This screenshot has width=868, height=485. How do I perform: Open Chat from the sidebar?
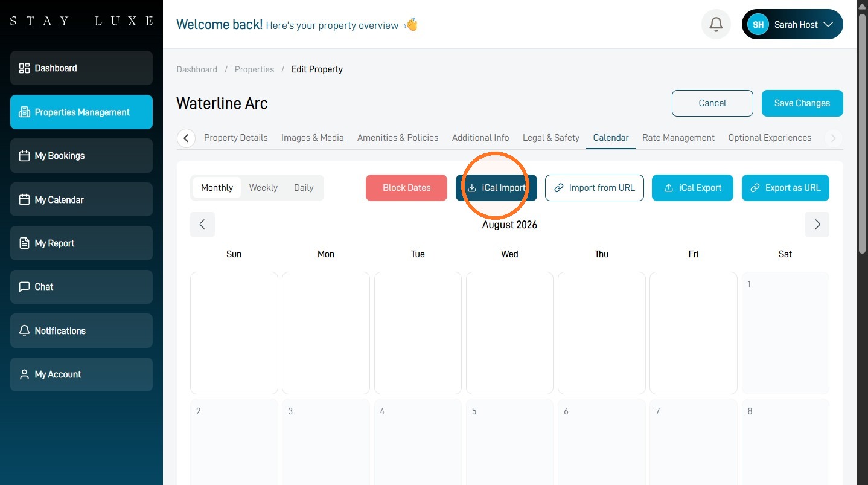[81, 287]
